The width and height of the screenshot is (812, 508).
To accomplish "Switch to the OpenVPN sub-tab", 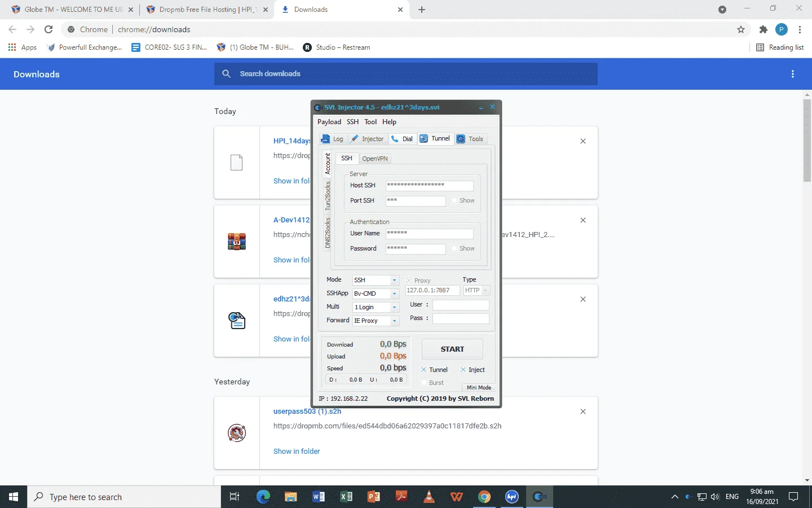I will coord(375,159).
